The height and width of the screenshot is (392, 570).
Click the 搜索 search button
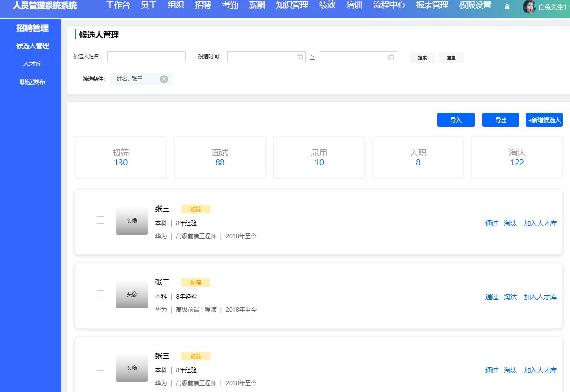pyautogui.click(x=422, y=57)
